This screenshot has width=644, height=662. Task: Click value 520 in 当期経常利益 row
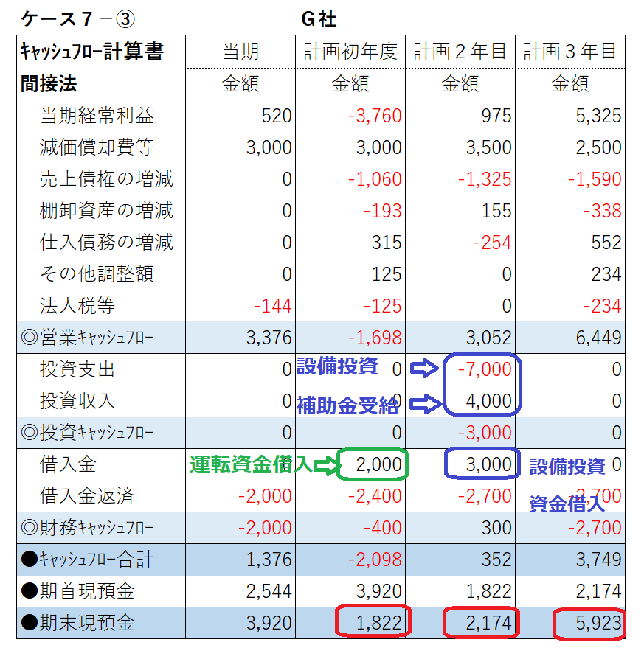[277, 116]
